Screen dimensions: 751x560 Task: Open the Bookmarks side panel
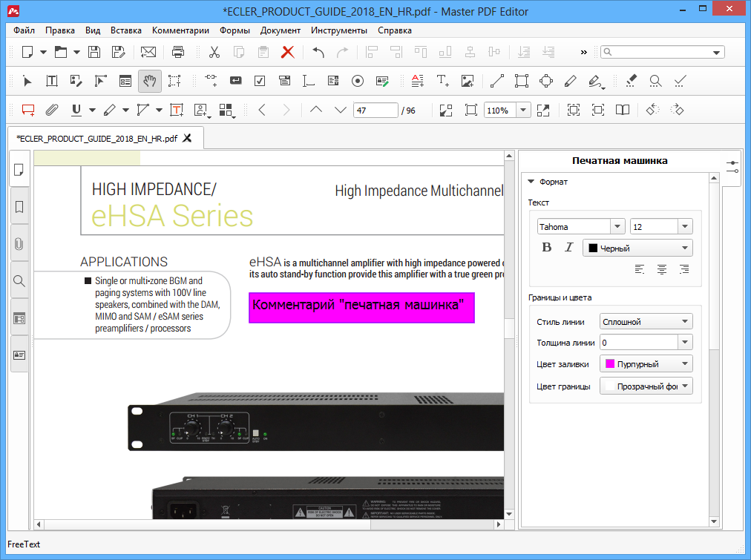pyautogui.click(x=19, y=206)
